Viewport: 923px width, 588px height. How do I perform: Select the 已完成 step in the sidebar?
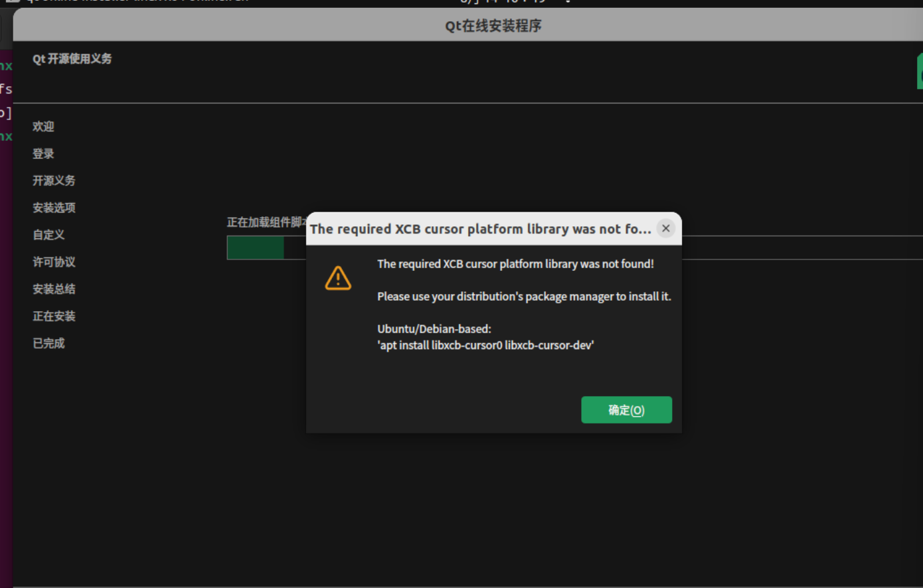[x=48, y=343]
